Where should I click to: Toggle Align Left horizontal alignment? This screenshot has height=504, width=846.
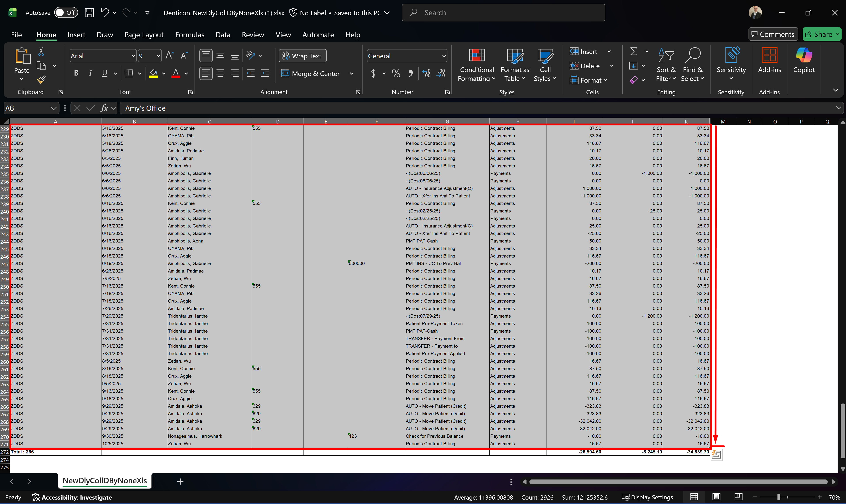206,73
